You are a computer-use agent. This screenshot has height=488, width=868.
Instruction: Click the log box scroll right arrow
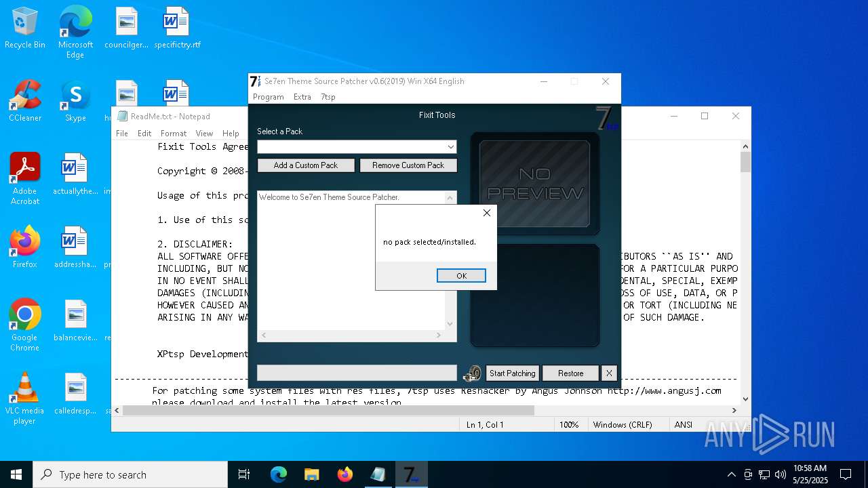[x=439, y=335]
